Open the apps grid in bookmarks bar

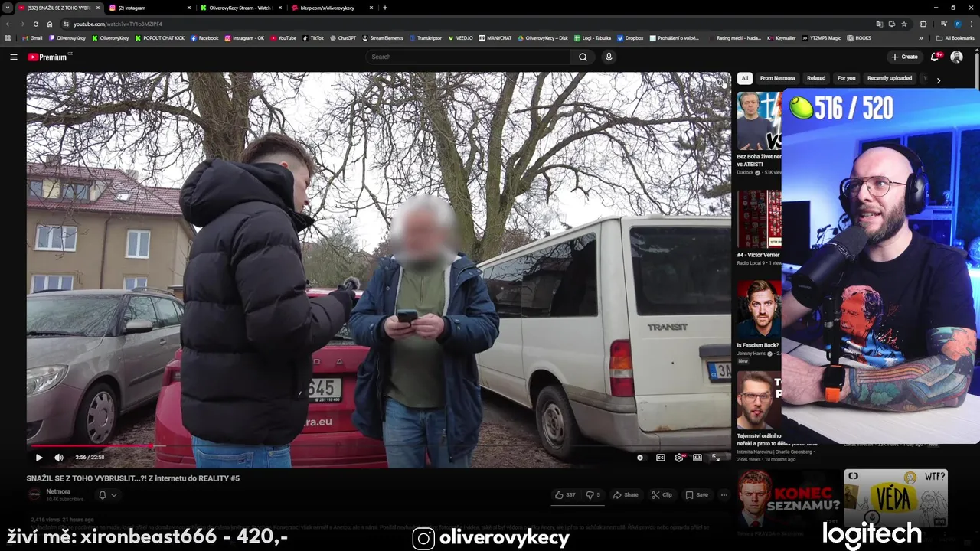[x=8, y=37]
